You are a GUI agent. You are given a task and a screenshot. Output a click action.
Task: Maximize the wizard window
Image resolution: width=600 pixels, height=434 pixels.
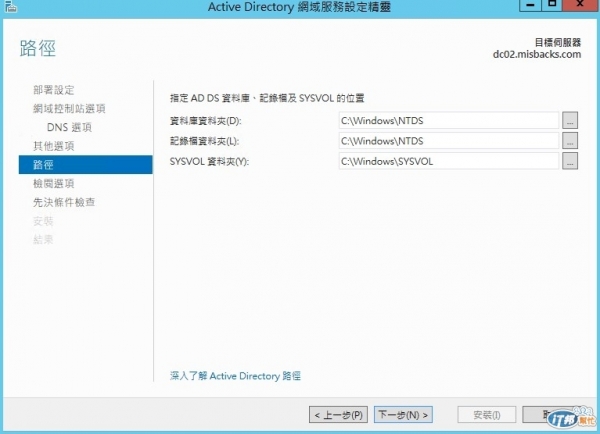pyautogui.click(x=552, y=5)
